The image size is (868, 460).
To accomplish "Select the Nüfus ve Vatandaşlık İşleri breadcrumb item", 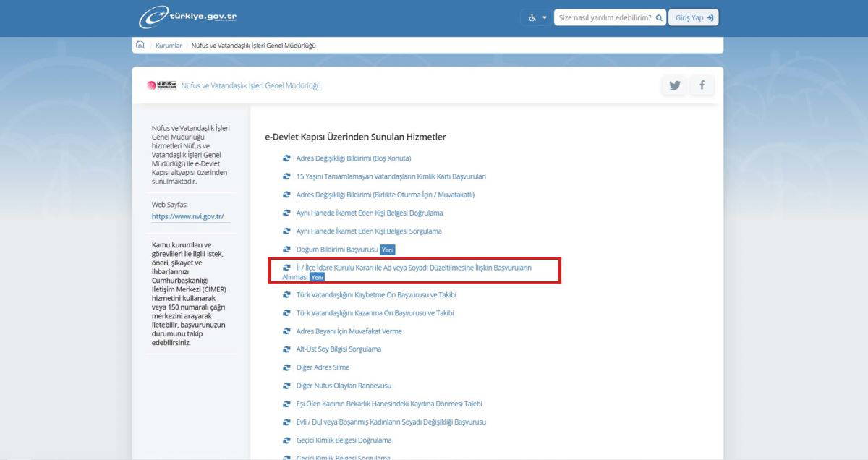I will point(253,46).
